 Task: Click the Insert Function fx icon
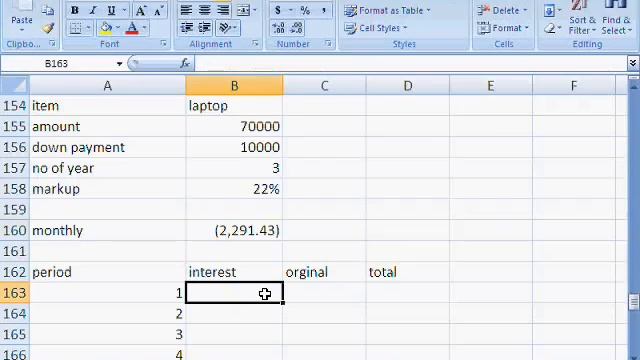click(185, 64)
